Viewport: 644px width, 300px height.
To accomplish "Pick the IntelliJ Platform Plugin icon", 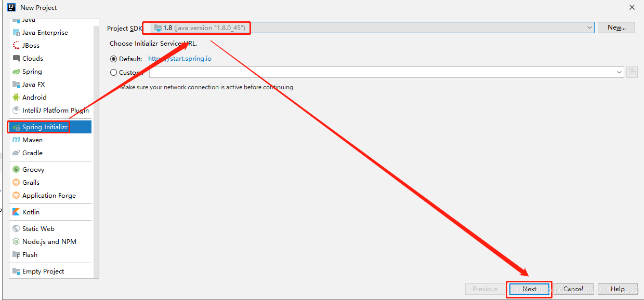I will click(16, 110).
